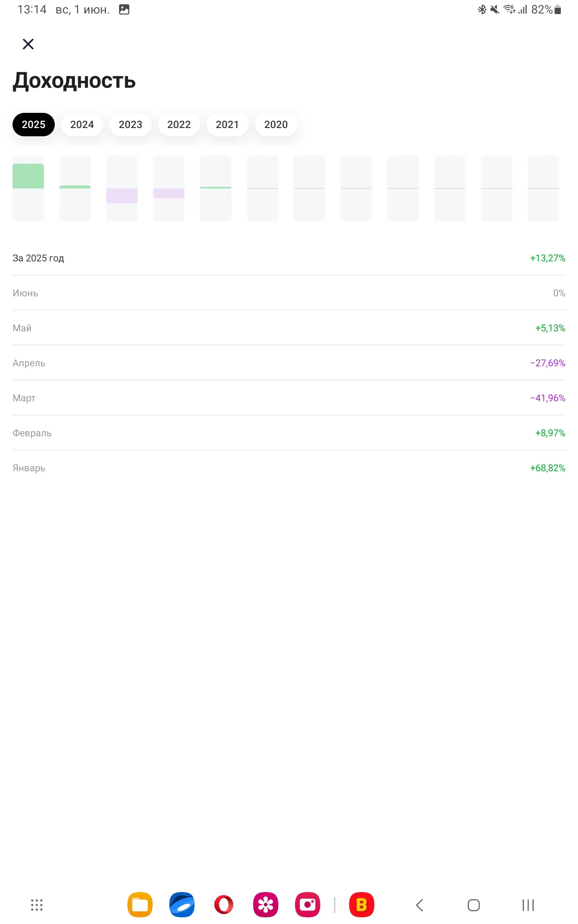
Task: Open the Апрель −27,69% row
Action: (289, 363)
